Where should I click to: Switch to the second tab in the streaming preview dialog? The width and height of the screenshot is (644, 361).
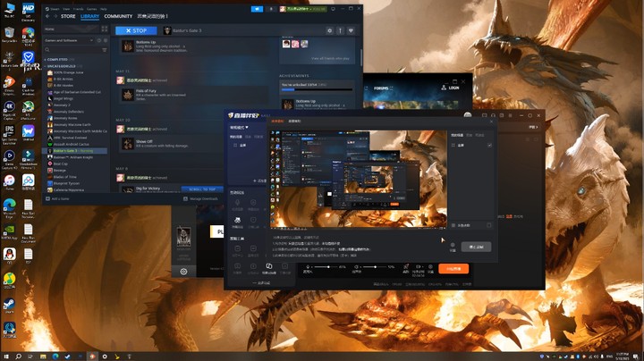(x=294, y=122)
